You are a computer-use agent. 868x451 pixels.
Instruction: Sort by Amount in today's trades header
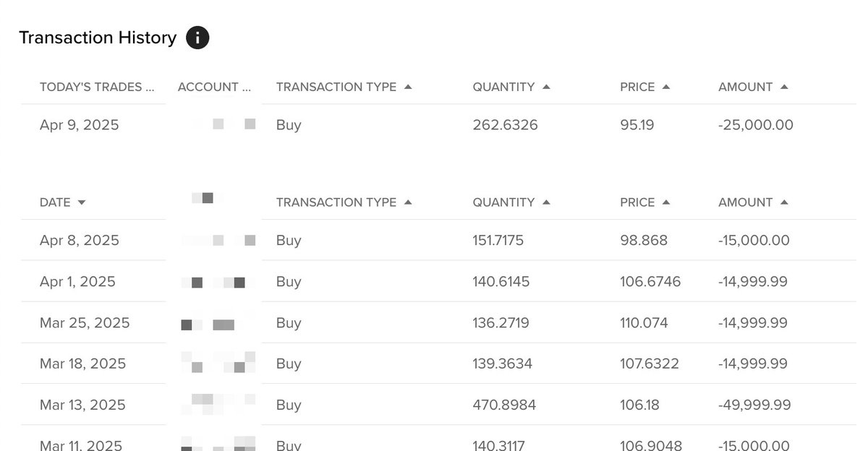(753, 87)
